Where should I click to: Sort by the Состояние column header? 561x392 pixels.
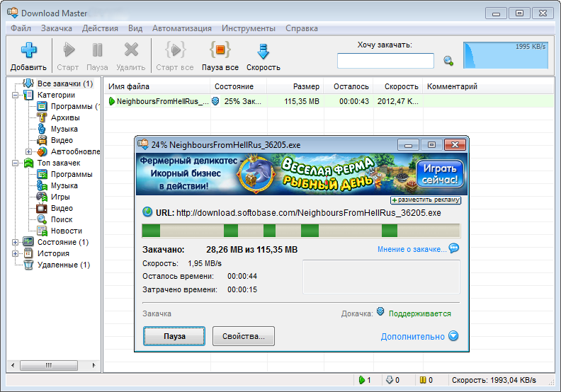238,86
